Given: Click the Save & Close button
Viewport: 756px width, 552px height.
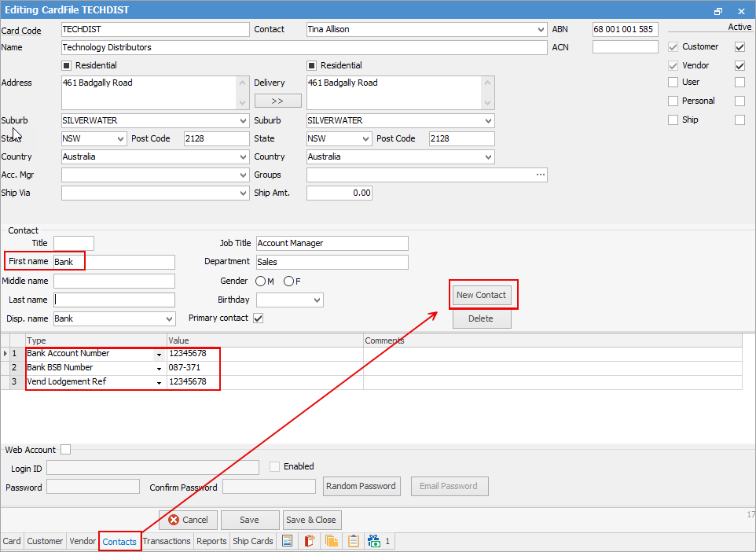Looking at the screenshot, I should point(311,520).
